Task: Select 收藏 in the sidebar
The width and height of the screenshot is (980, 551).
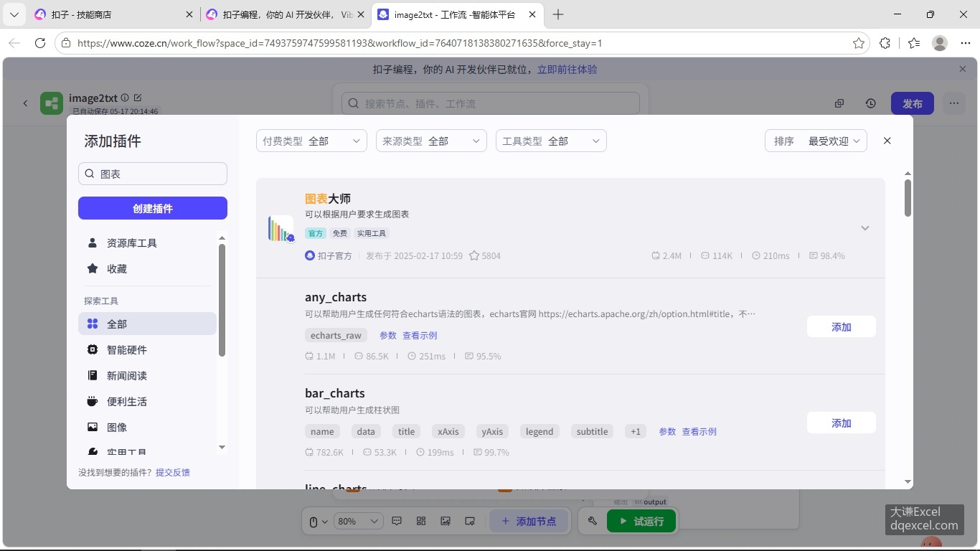Action: (147, 269)
